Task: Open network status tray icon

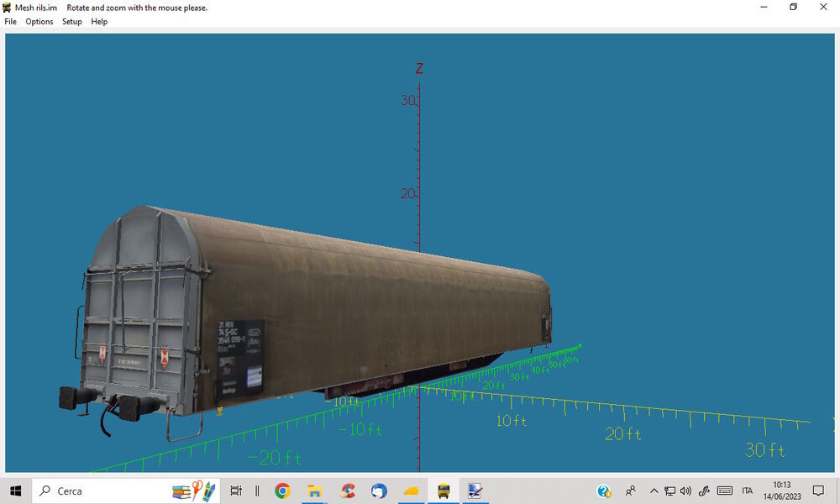Action: [x=669, y=491]
